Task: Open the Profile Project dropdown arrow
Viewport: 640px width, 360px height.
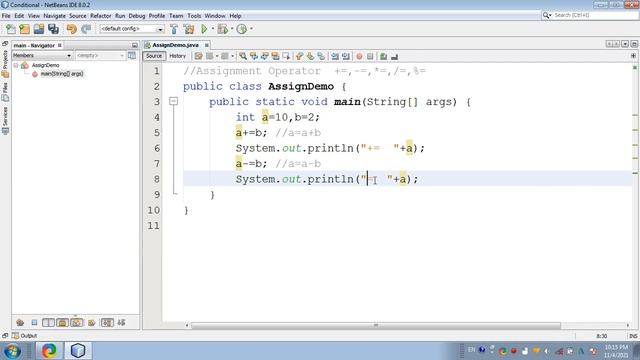Action: pyautogui.click(x=251, y=29)
